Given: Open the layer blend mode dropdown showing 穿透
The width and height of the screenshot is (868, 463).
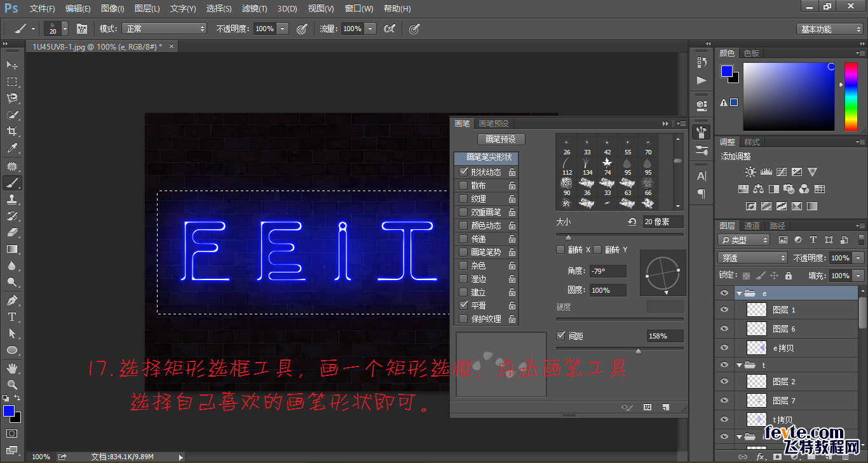Looking at the screenshot, I should [752, 257].
